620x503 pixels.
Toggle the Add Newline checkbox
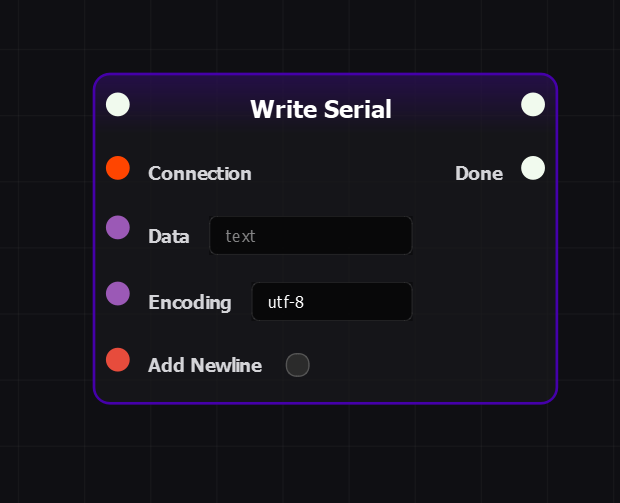pyautogui.click(x=298, y=365)
